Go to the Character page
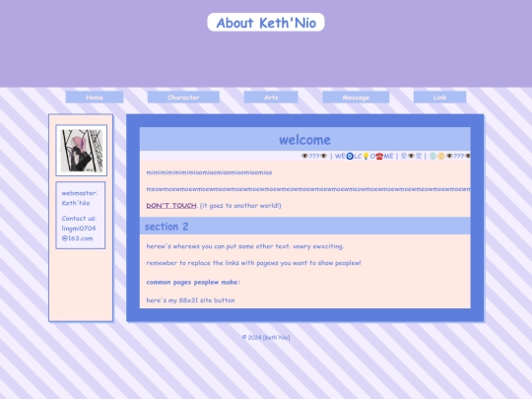This screenshot has height=399, width=532. coord(183,98)
